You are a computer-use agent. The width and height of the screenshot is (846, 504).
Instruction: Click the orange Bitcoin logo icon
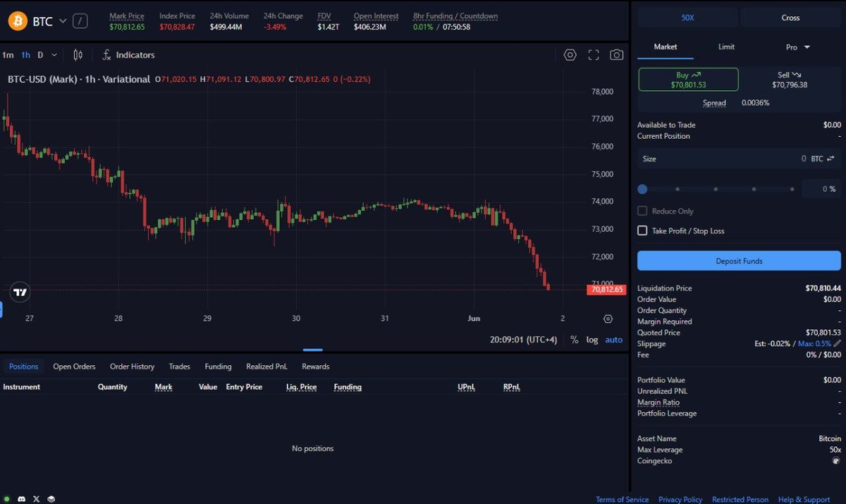point(18,21)
